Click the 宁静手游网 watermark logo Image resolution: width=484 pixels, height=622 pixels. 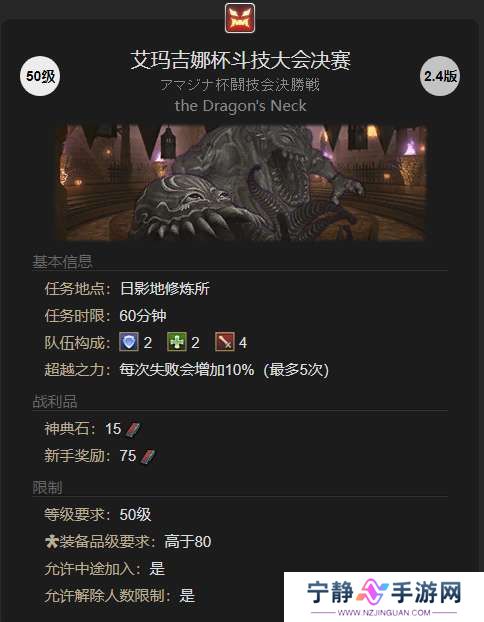pos(384,597)
